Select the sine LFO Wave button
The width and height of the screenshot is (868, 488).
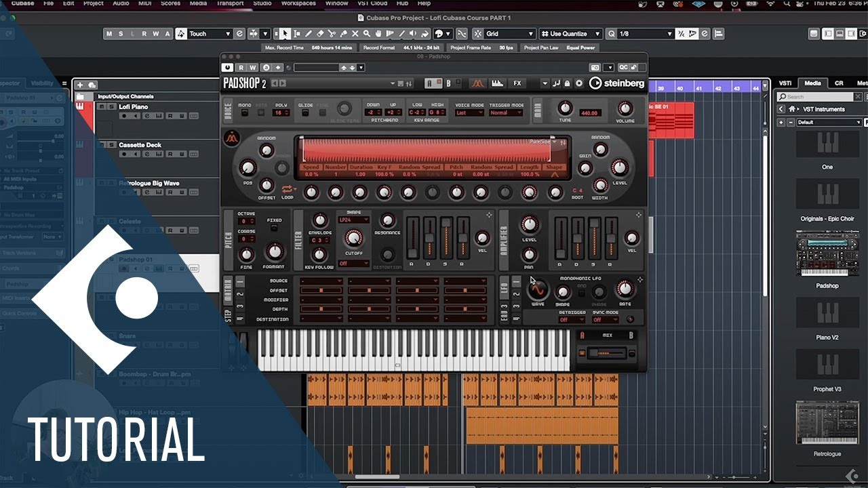point(537,290)
